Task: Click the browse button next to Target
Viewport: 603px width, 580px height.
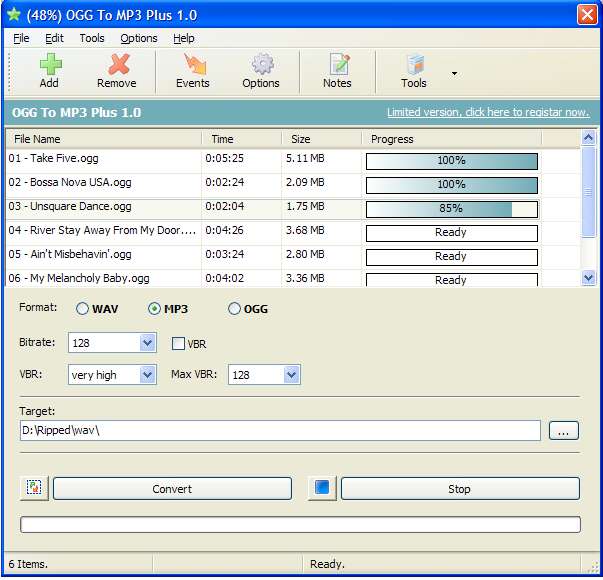Action: click(x=563, y=430)
